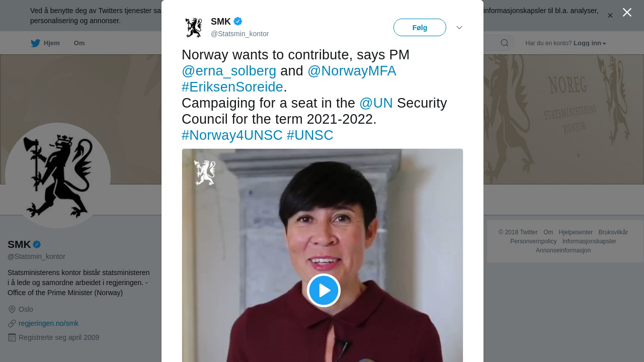The height and width of the screenshot is (362, 644).
Task: Close the tweet overlay
Action: point(627,13)
